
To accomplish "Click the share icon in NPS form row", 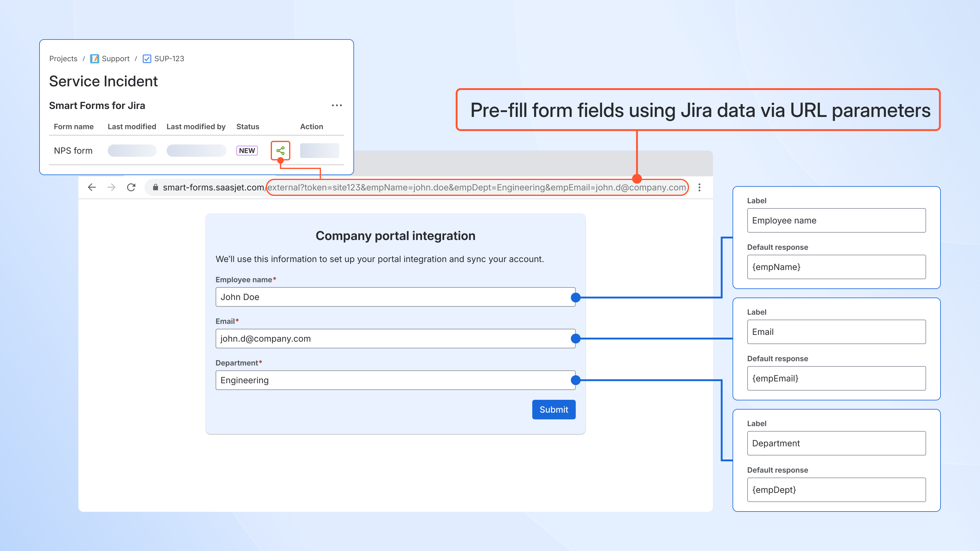I will point(281,151).
